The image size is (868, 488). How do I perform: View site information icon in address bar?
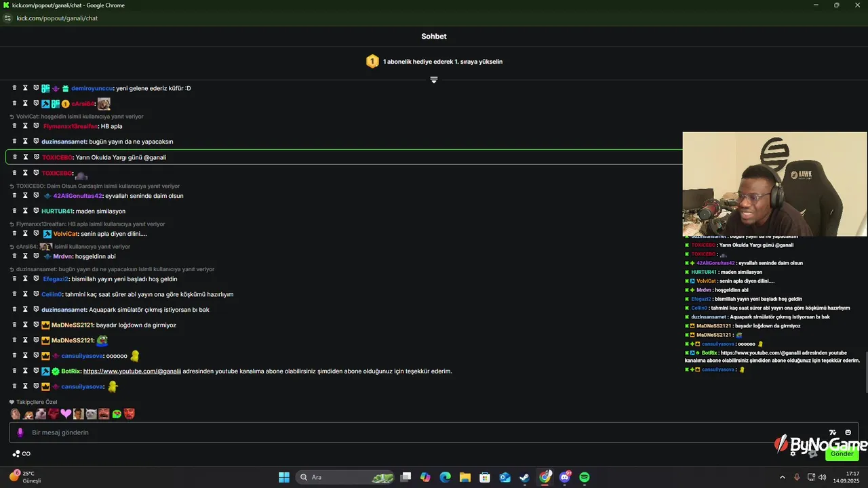[8, 18]
